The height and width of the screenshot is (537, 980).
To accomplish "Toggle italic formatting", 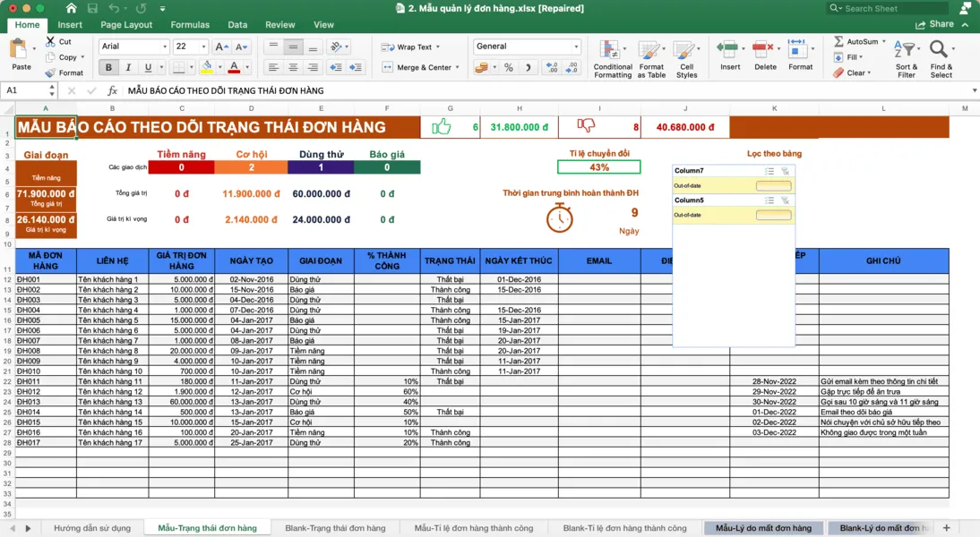I will [128, 67].
